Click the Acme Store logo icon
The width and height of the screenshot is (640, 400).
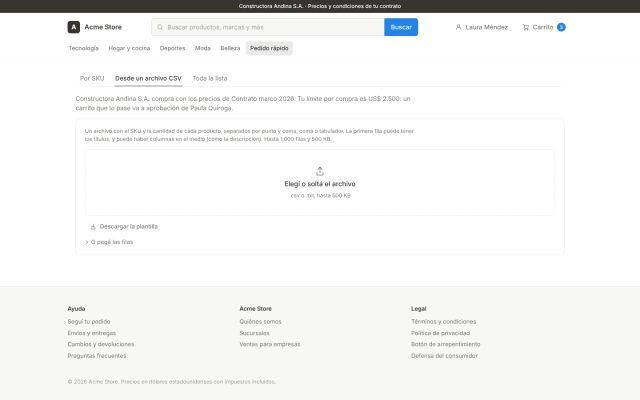coord(73,27)
